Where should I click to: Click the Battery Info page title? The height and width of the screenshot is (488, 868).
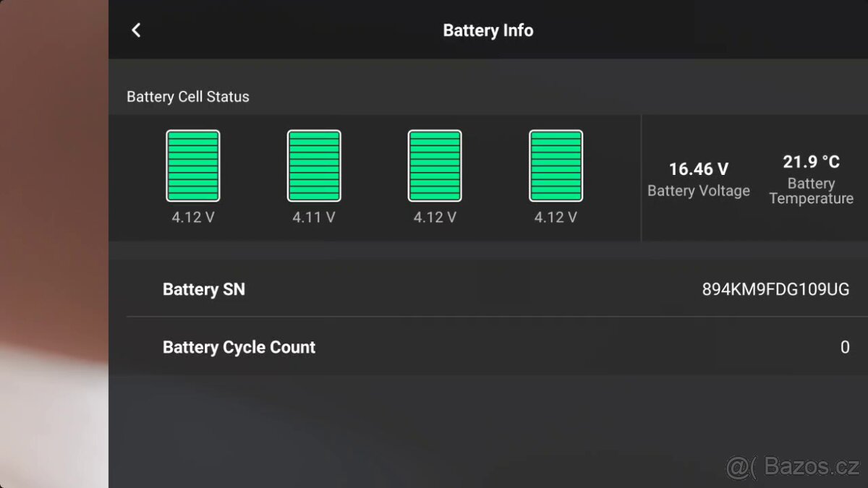[488, 30]
